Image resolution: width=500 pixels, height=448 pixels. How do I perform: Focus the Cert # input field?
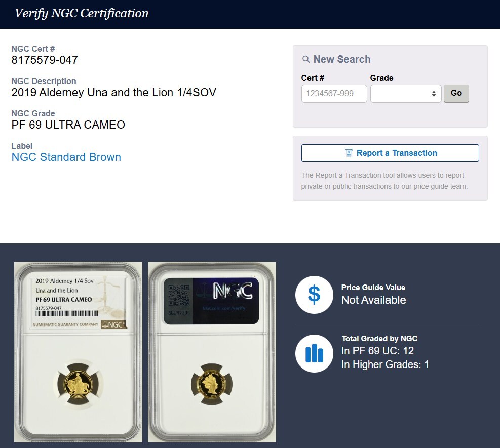(x=334, y=93)
